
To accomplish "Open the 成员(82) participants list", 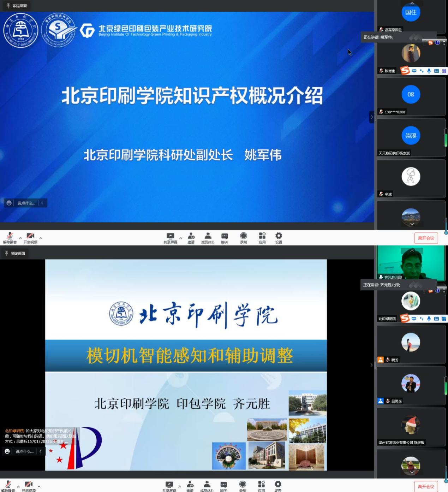I will (x=208, y=238).
